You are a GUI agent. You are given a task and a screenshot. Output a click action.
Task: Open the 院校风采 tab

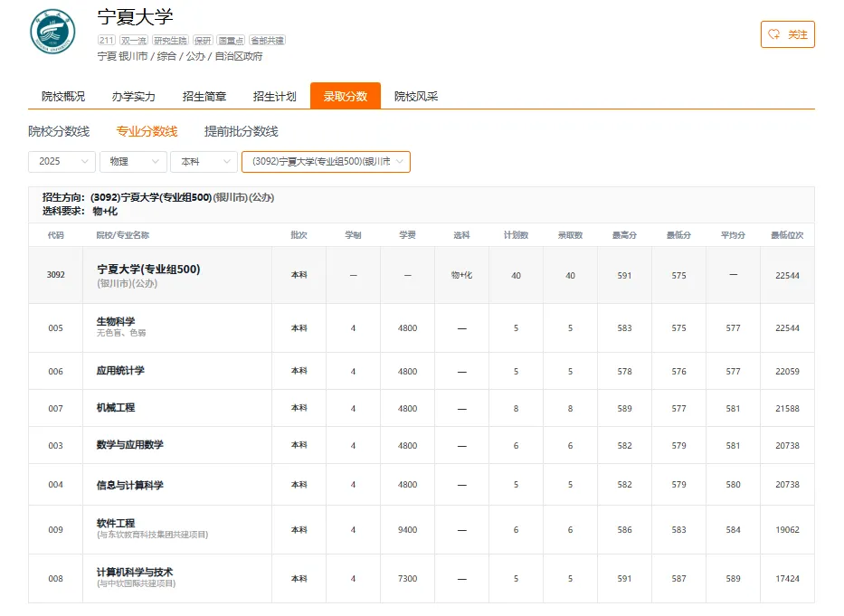[416, 97]
